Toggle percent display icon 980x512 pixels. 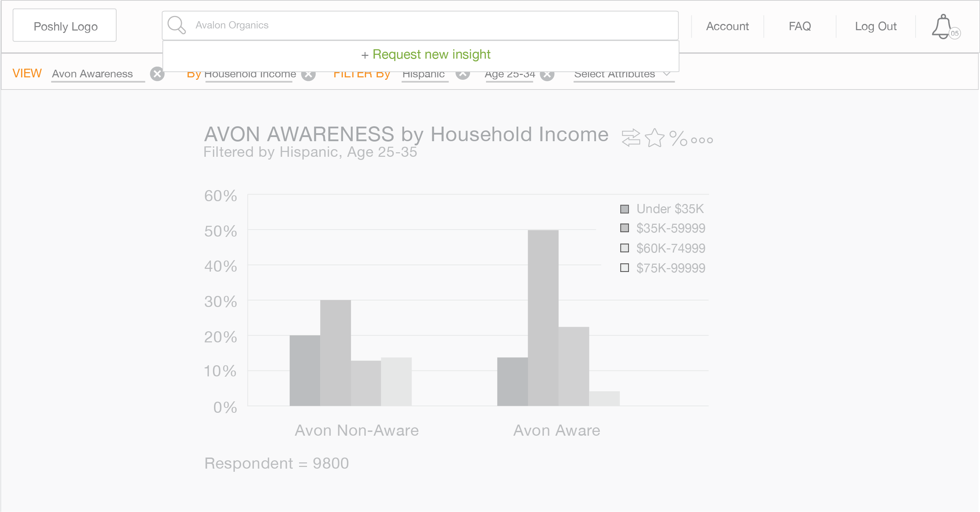[678, 138]
